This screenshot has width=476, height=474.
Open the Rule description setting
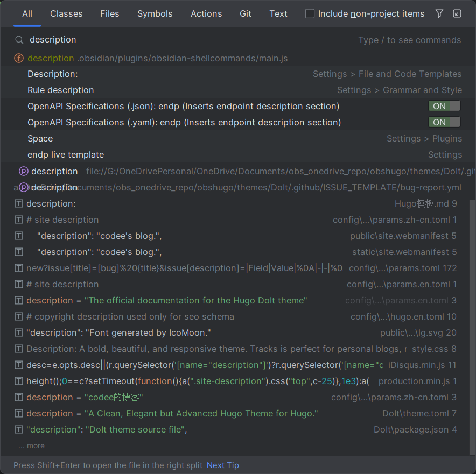[x=60, y=90]
